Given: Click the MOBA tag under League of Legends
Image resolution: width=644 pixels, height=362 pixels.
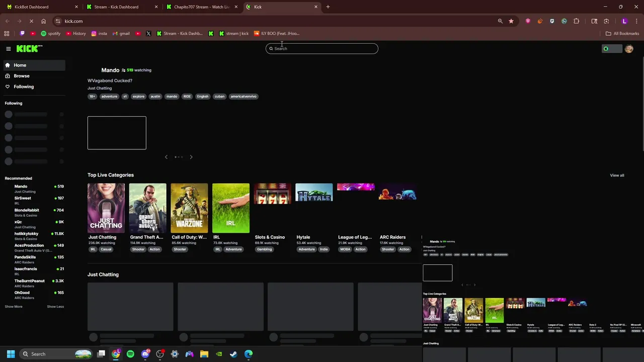Looking at the screenshot, I should point(345,249).
